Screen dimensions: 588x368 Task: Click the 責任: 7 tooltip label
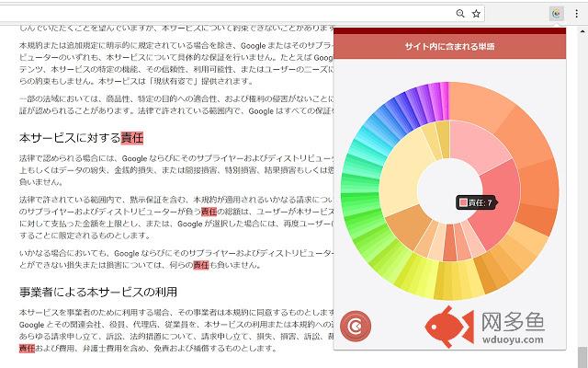pos(476,202)
